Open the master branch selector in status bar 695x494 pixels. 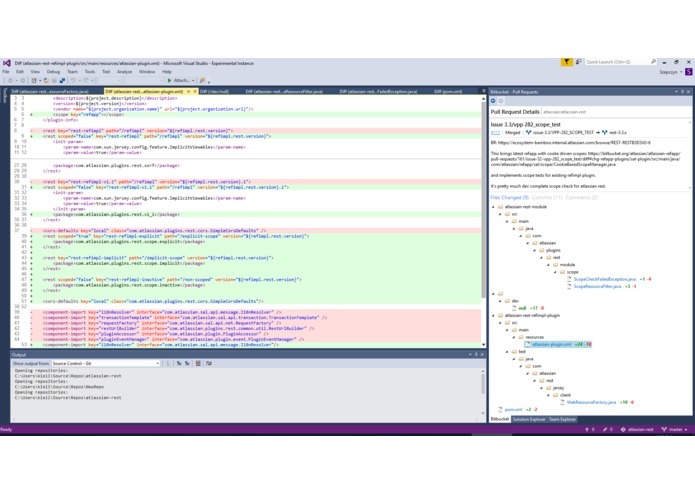tap(675, 429)
